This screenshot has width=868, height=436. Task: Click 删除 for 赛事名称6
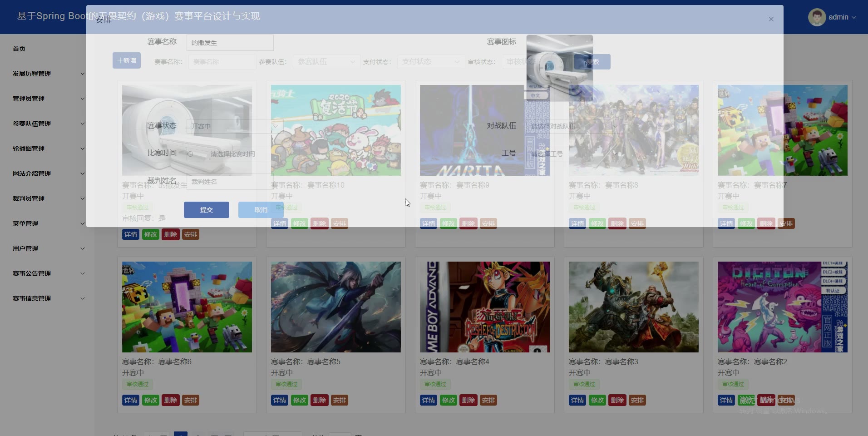171,400
